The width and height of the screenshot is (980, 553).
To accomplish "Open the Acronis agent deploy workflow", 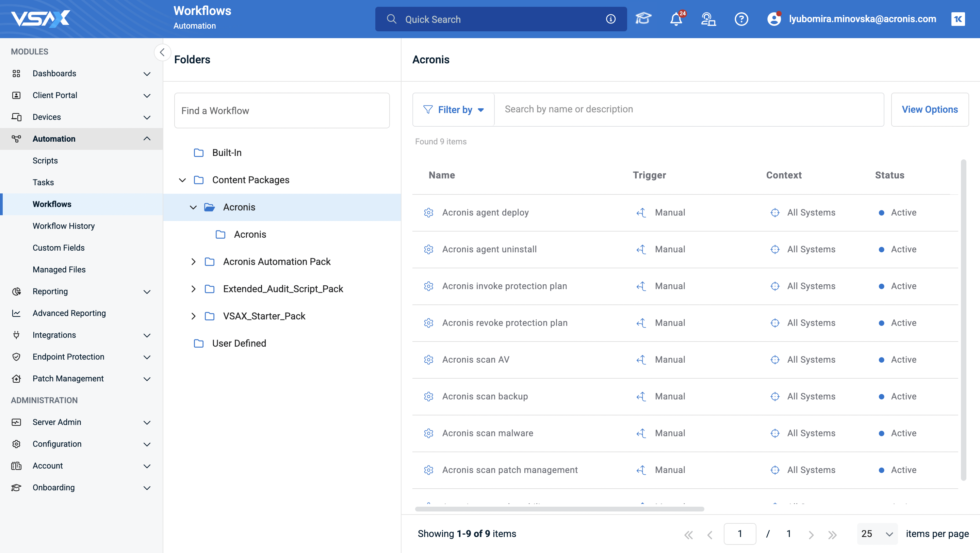I will (485, 212).
